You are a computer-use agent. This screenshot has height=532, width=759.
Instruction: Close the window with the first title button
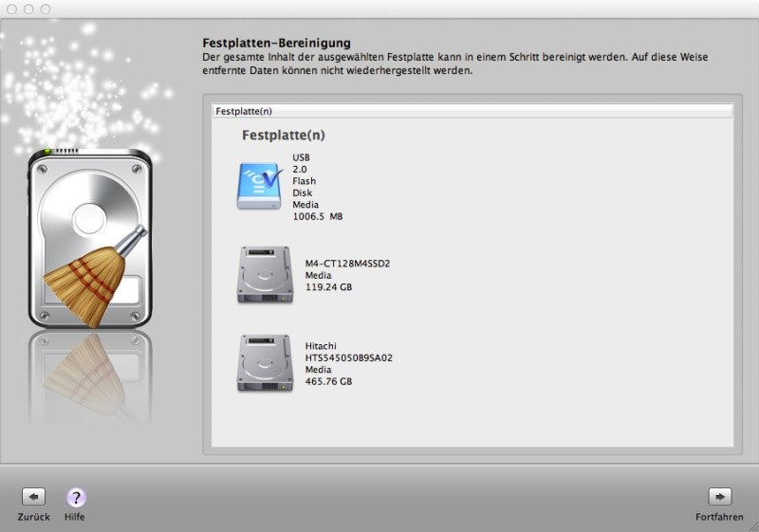pos(12,9)
